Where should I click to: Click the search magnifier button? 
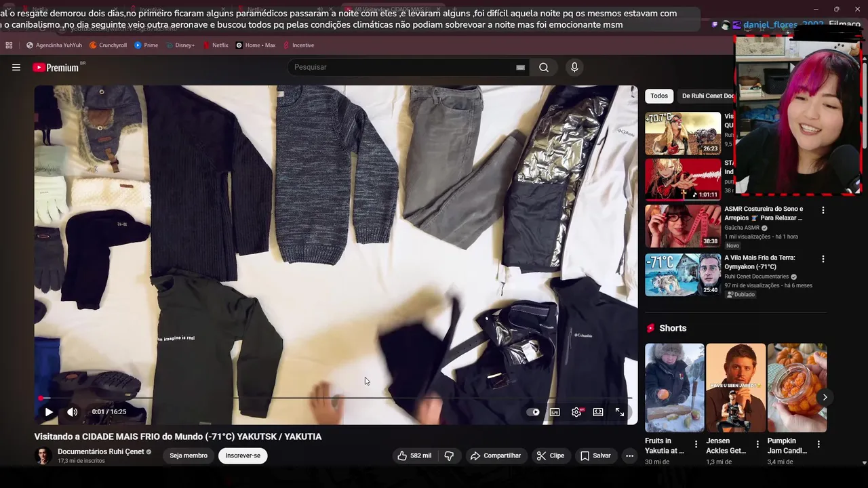[x=544, y=67]
